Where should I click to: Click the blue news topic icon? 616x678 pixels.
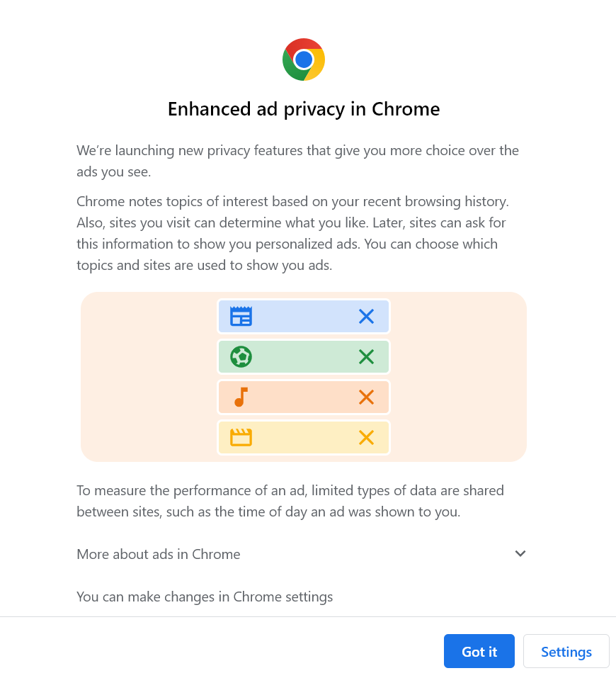[x=241, y=317]
